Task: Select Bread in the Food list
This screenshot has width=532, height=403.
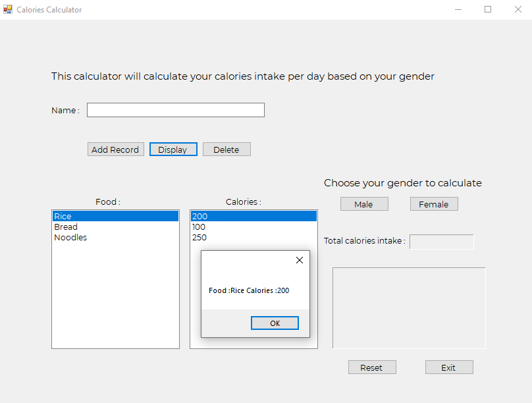Action: 115,227
